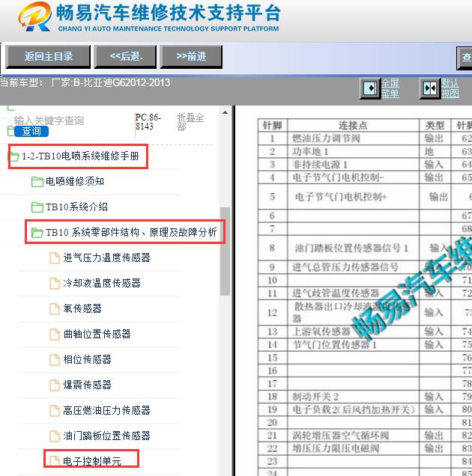Screen dimensions: 472x476
Task: Click the 爆震传感器 document icon
Action: [55, 385]
